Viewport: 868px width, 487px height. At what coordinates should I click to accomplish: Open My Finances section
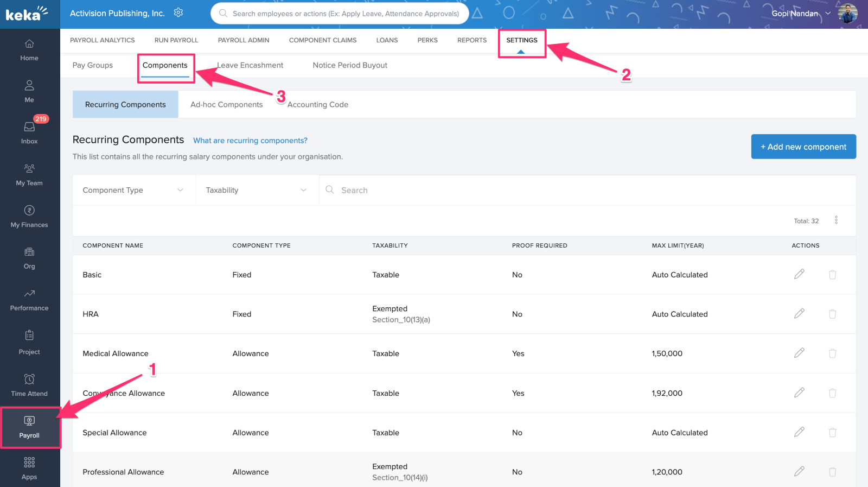tap(29, 216)
